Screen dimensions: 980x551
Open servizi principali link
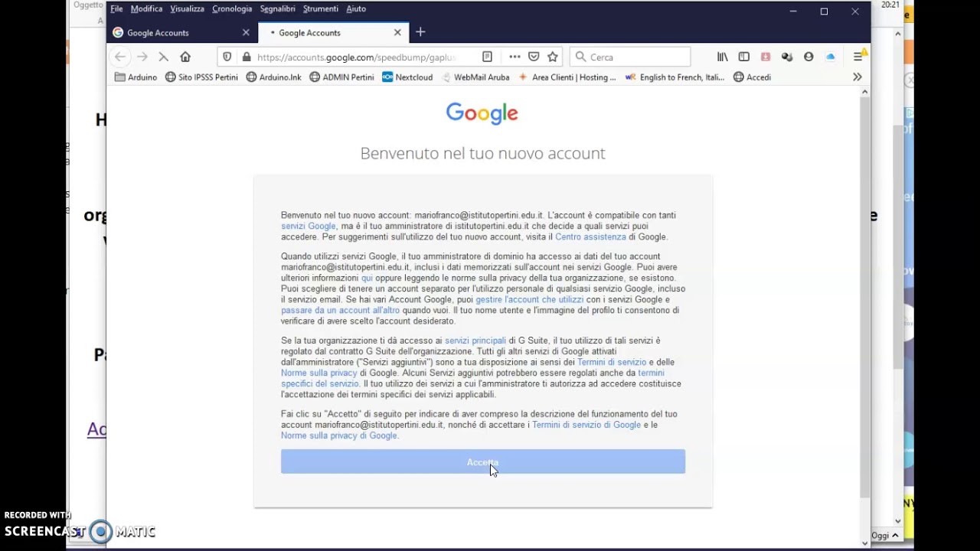point(475,341)
